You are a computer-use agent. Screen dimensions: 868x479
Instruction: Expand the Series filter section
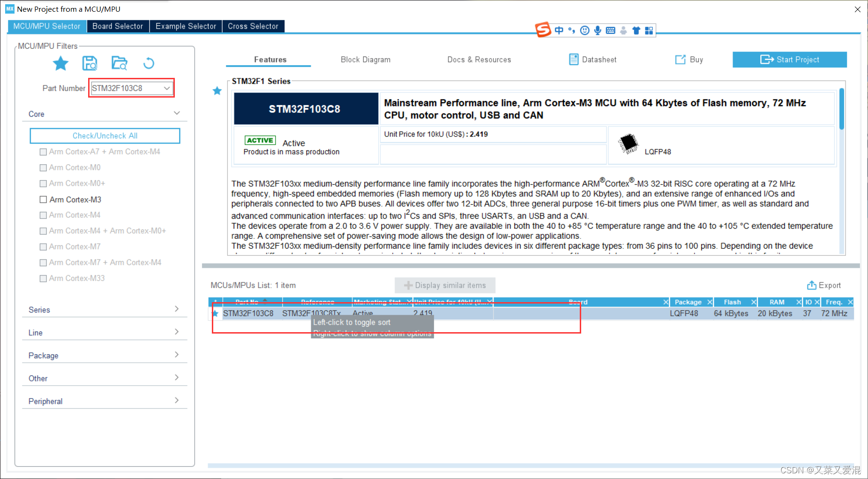[x=177, y=309]
